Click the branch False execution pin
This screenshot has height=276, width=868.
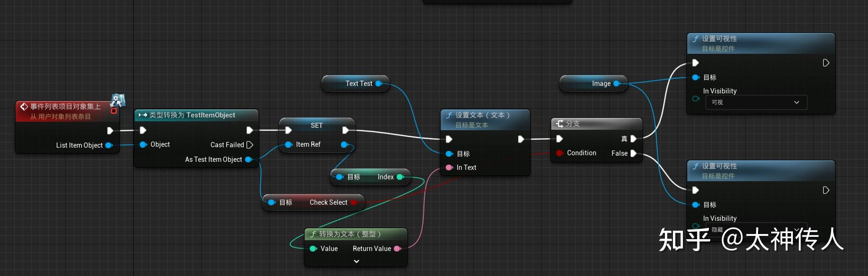pos(633,153)
